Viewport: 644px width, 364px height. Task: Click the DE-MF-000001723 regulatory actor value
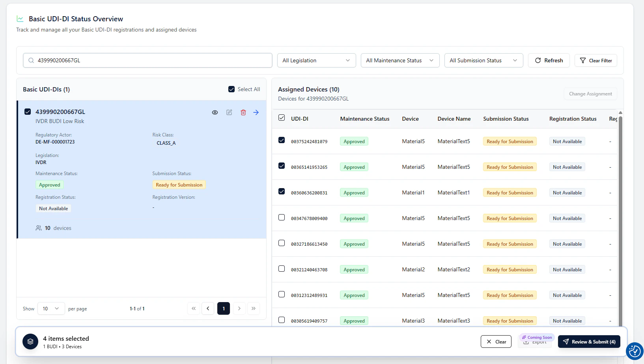(x=55, y=142)
